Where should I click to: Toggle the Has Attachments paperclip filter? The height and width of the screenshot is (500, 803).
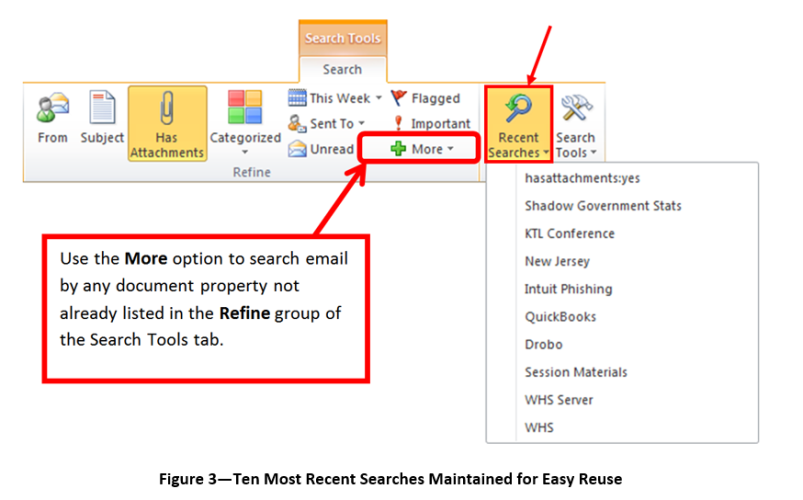pyautogui.click(x=167, y=123)
